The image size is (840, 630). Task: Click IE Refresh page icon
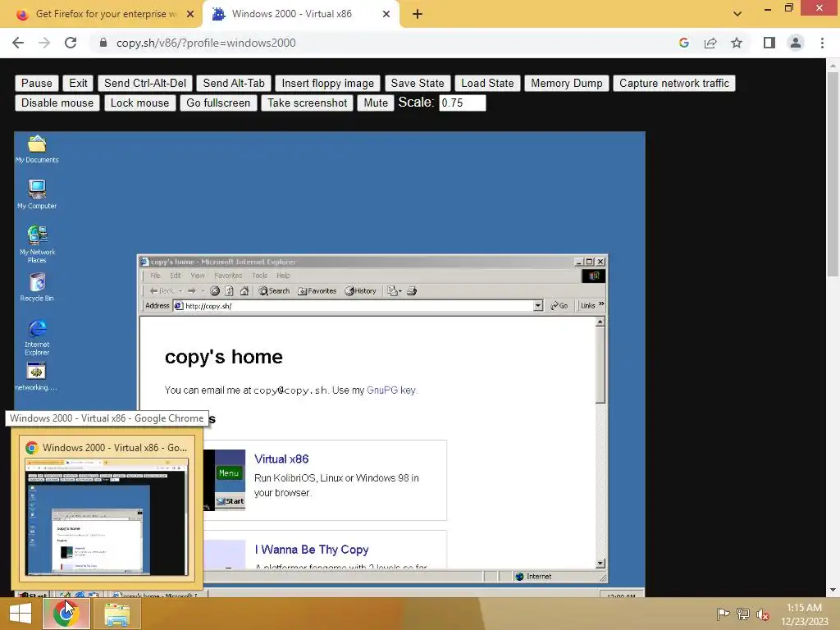pos(230,291)
